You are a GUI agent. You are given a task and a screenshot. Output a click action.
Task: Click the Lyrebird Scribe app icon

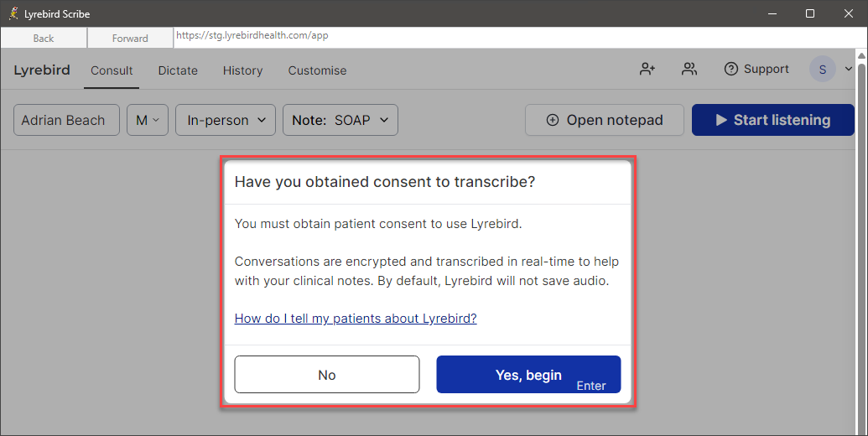pyautogui.click(x=13, y=13)
